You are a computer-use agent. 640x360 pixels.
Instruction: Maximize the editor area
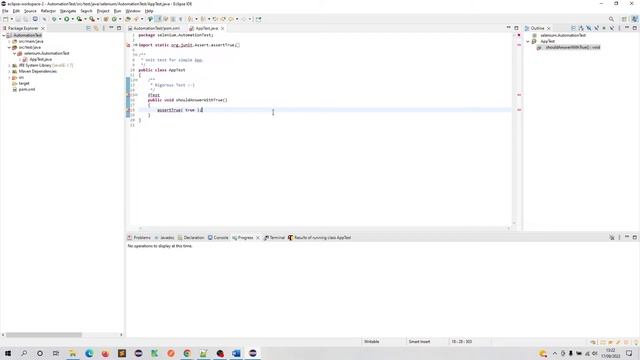pos(516,28)
